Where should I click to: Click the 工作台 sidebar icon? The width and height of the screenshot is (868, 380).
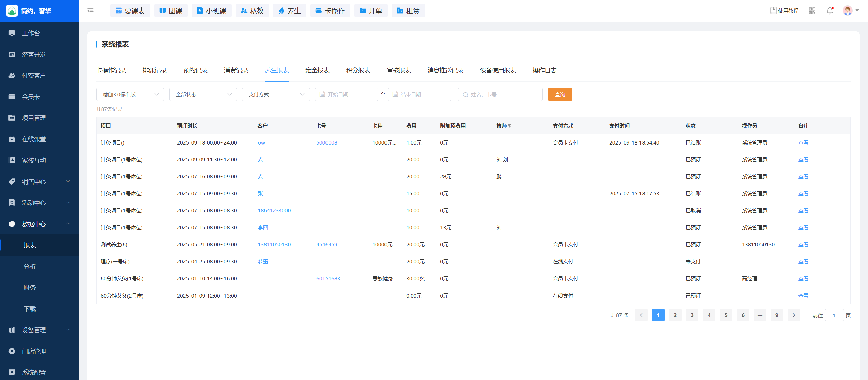(x=12, y=33)
